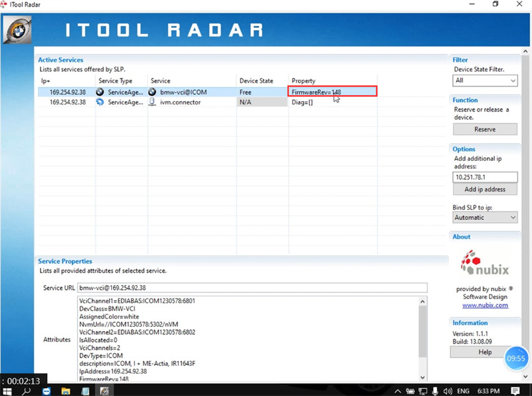Click main window scroll up arrow
This screenshot has height=396, width=532.
click(x=525, y=52)
